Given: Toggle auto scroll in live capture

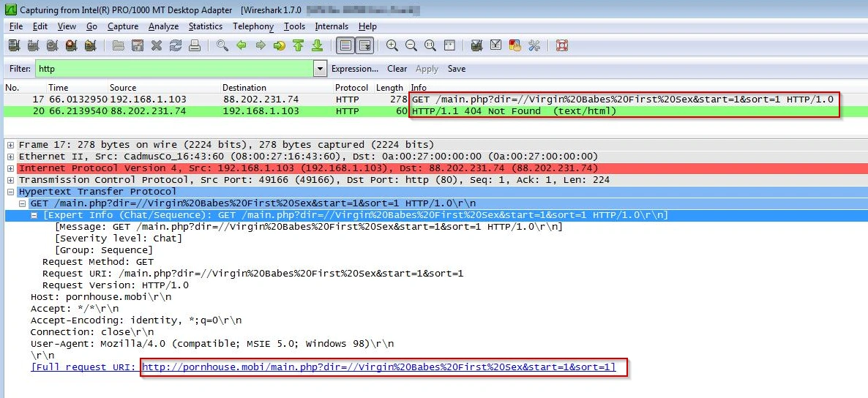Looking at the screenshot, I should click(364, 45).
